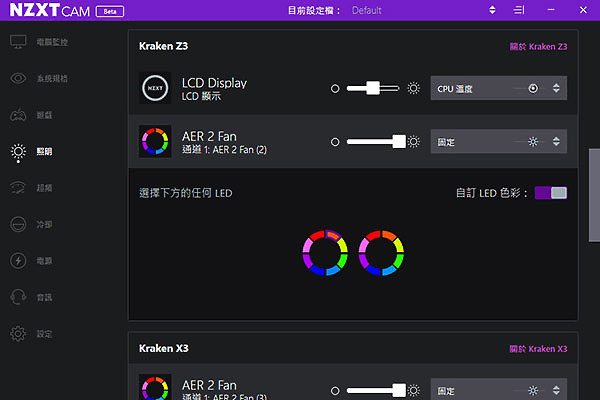
Task: Adjust AER 2 Fan (2) brightness slider
Action: pyautogui.click(x=376, y=142)
